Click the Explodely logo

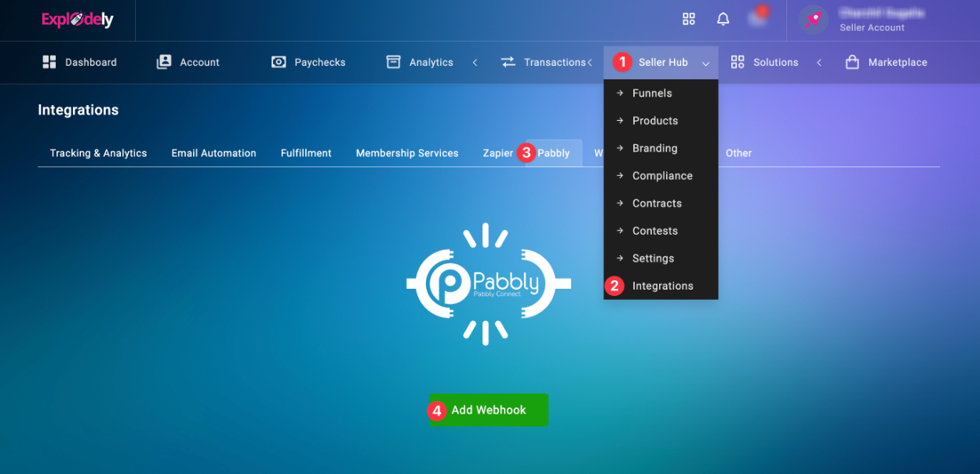pos(78,20)
